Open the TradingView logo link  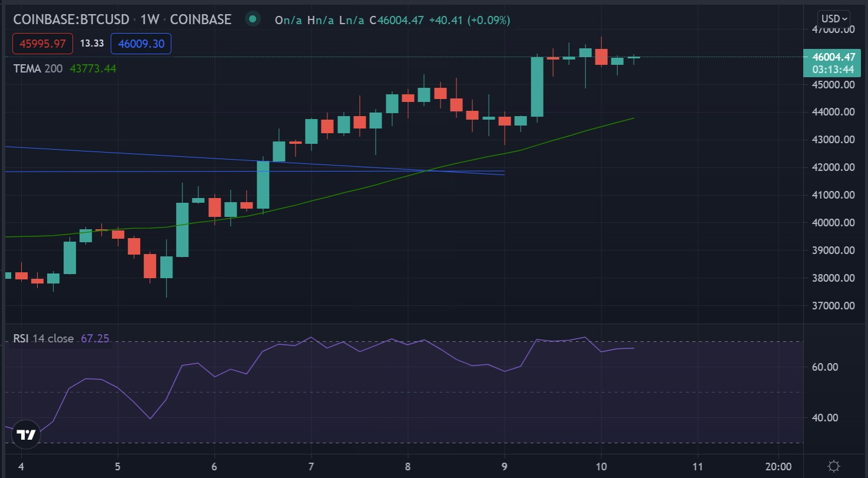click(26, 436)
